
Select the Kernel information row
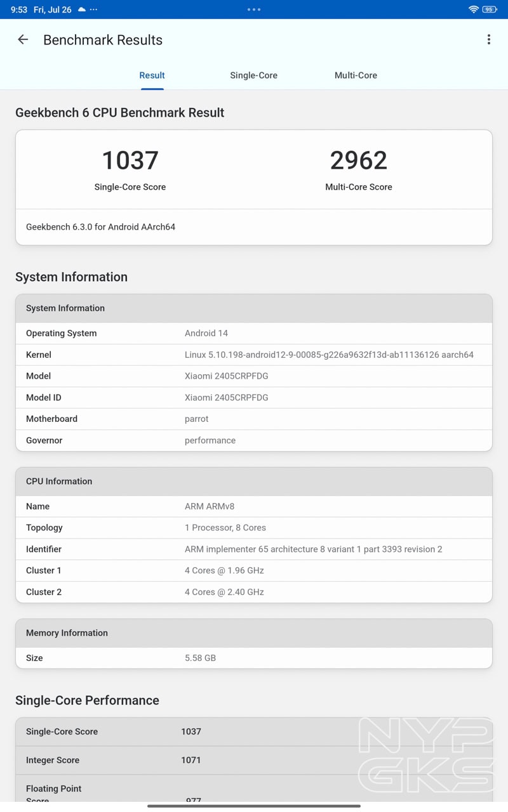click(x=253, y=355)
